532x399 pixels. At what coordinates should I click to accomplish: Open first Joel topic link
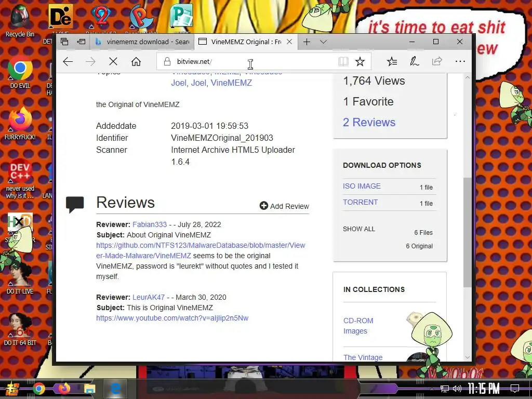click(179, 83)
